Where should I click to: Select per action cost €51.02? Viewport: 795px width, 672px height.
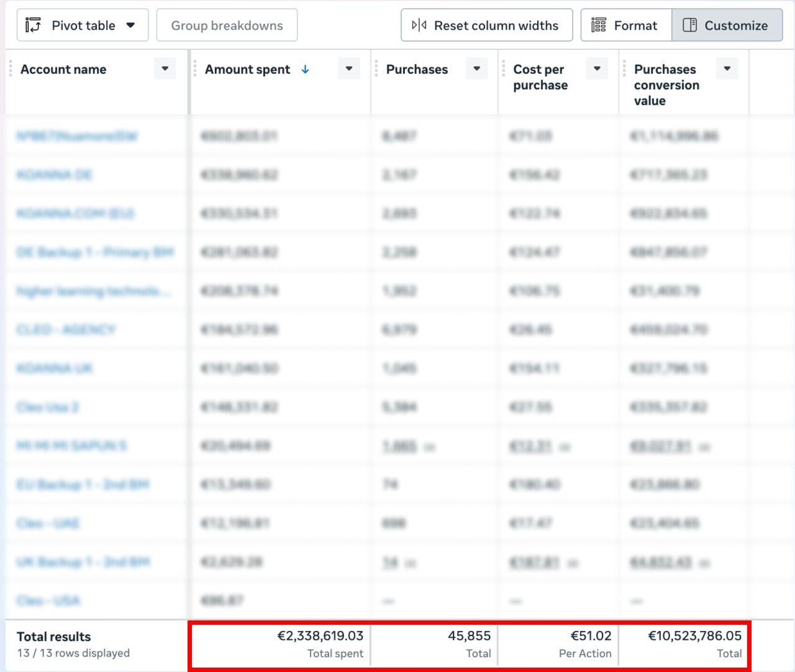pyautogui.click(x=591, y=636)
